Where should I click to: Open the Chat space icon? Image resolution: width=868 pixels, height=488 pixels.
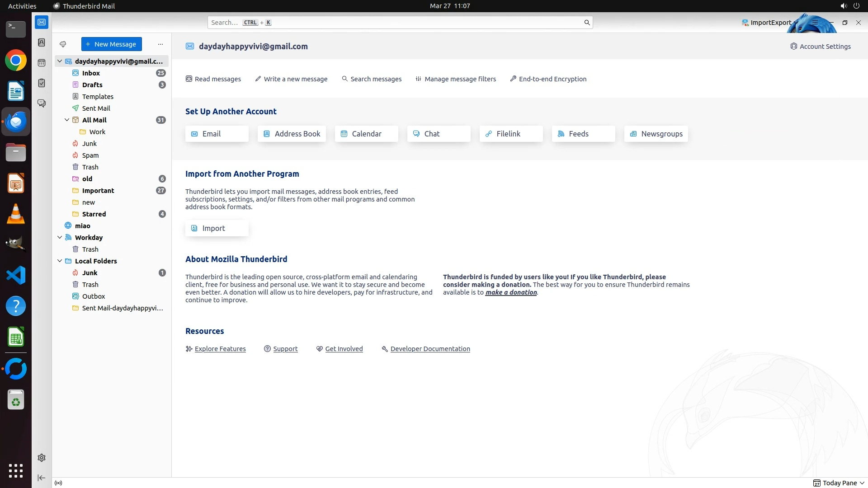coord(42,103)
